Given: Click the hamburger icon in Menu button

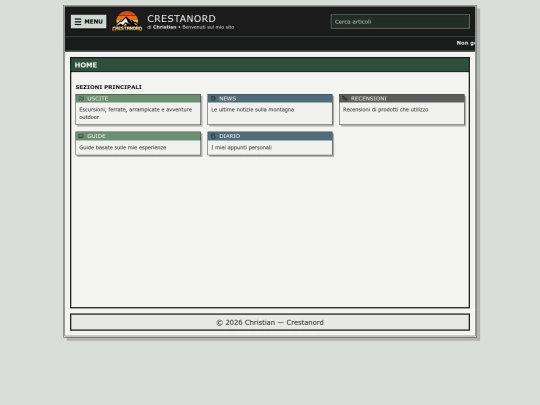Looking at the screenshot, I should 78,22.
